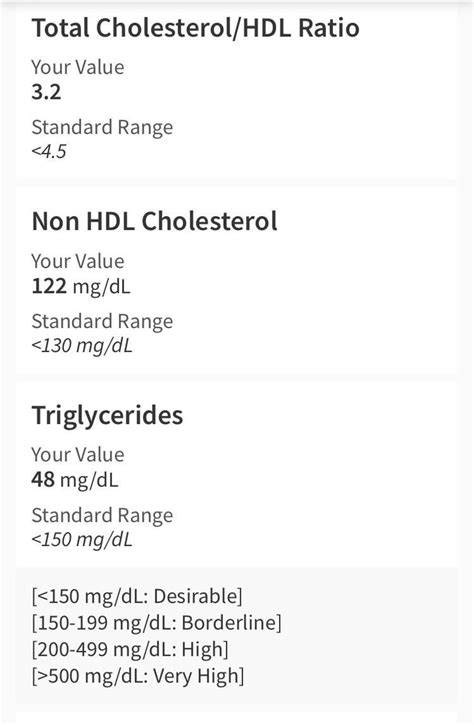Click Standard Range label in Triglycerides card
The width and height of the screenshot is (474, 725).
(x=102, y=516)
